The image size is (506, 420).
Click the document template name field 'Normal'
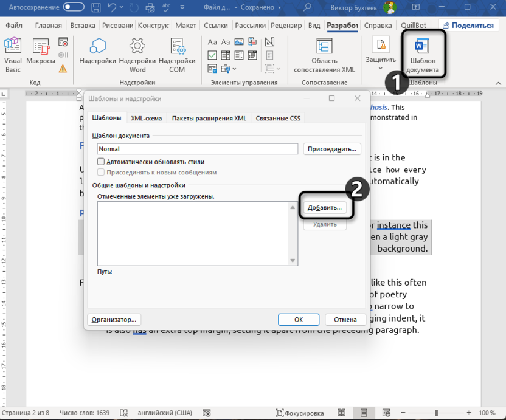pos(197,149)
